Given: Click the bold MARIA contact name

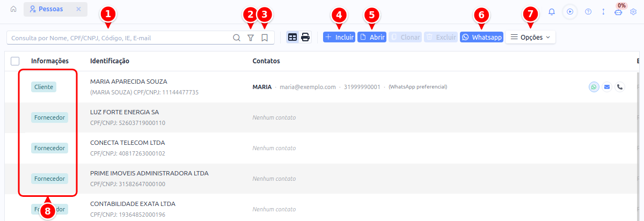Looking at the screenshot, I should (x=262, y=87).
